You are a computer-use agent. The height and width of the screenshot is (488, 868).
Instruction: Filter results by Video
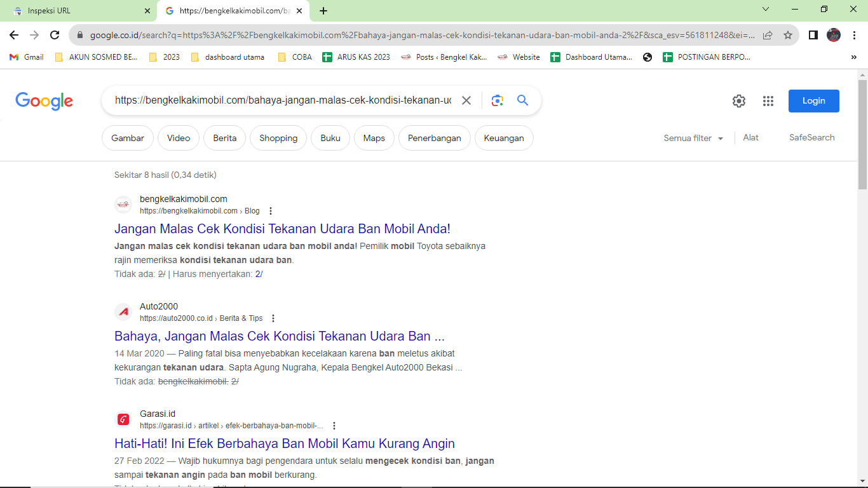pos(179,138)
